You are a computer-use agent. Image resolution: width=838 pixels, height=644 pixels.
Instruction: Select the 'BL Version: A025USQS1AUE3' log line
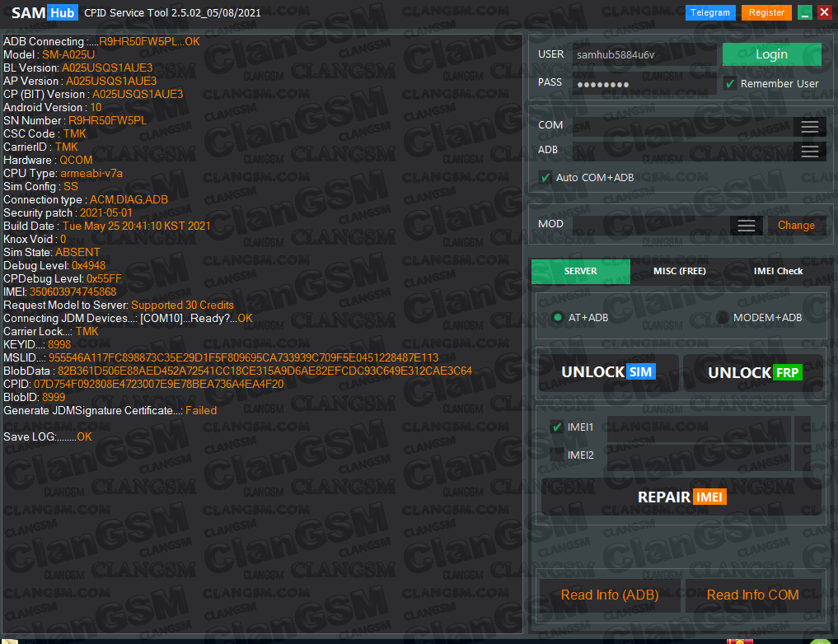[x=78, y=68]
